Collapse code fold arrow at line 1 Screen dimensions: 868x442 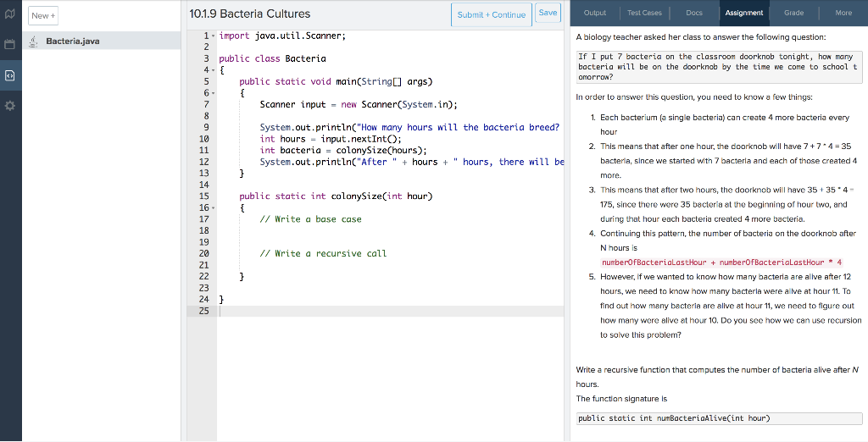212,36
